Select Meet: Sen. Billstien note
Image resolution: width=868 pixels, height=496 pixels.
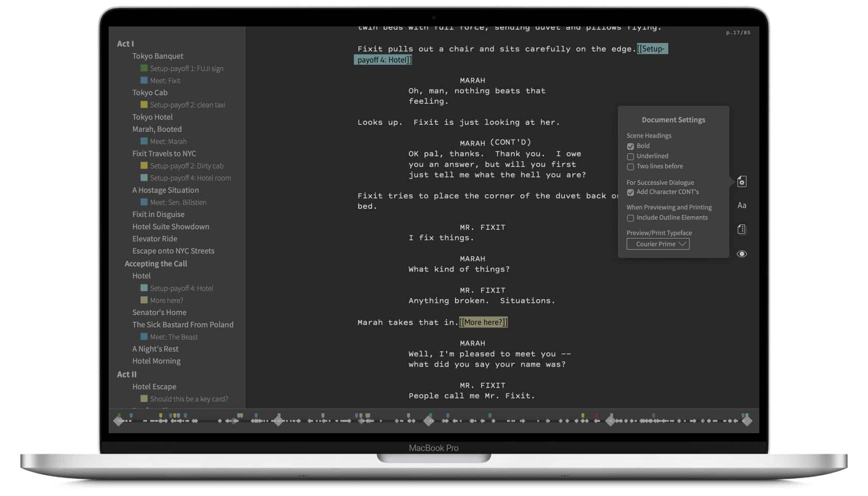pyautogui.click(x=178, y=202)
